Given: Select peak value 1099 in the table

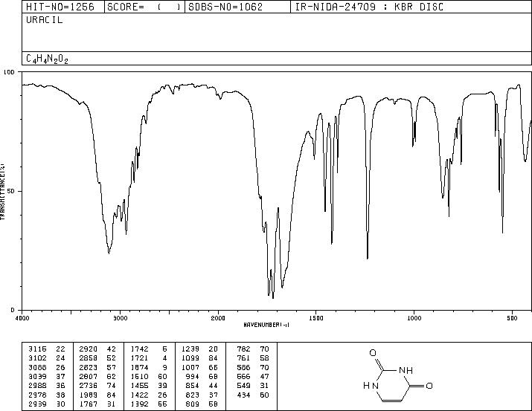Looking at the screenshot, I should [190, 358].
